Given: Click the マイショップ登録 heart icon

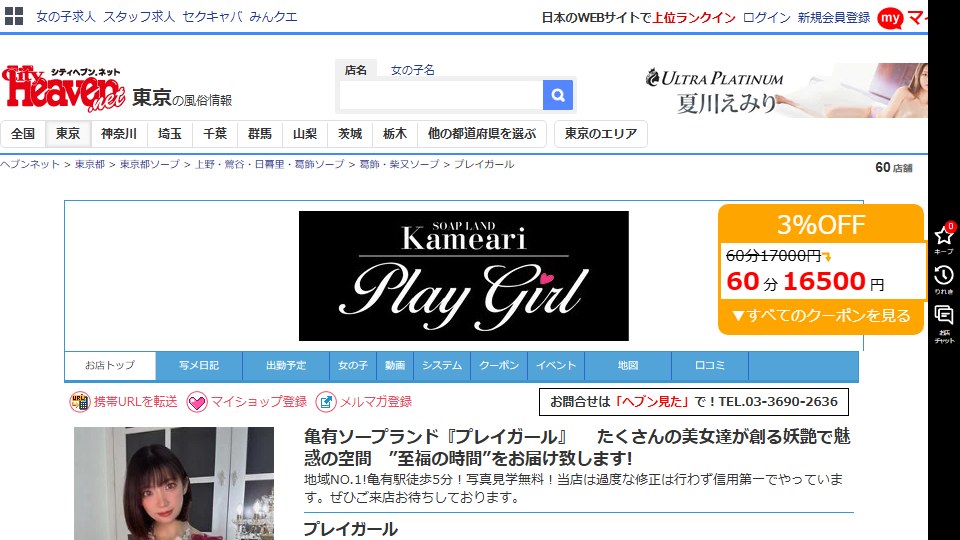Looking at the screenshot, I should (197, 402).
